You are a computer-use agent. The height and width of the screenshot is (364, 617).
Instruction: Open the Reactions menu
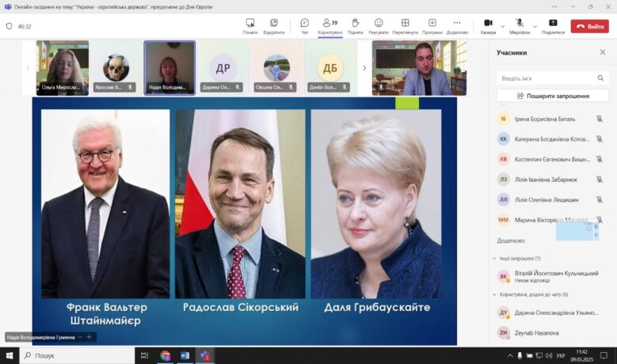[x=379, y=25]
